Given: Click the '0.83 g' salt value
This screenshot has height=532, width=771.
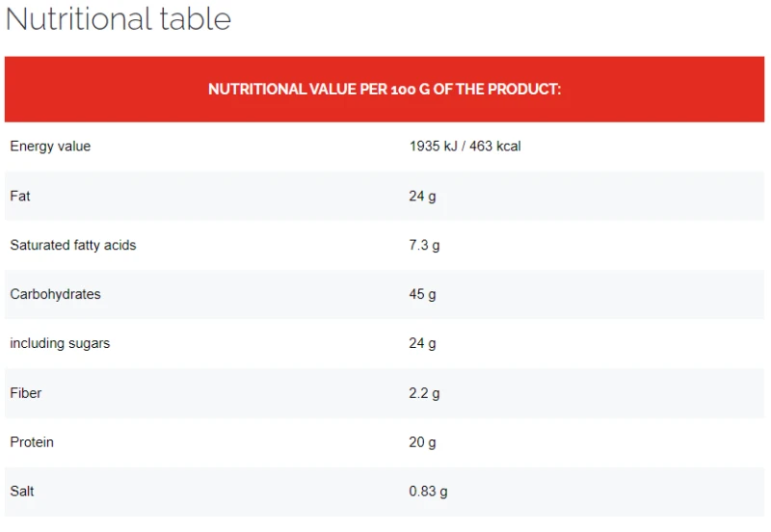Looking at the screenshot, I should click(x=428, y=492).
